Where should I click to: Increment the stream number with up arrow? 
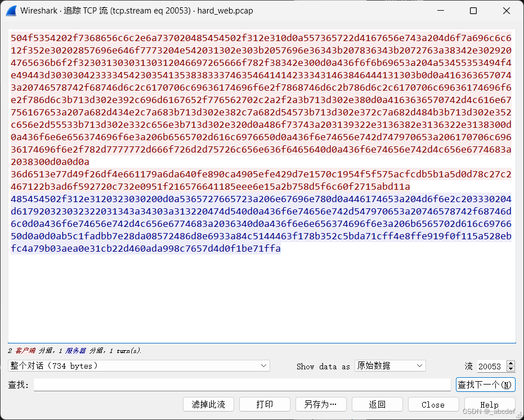pyautogui.click(x=510, y=363)
